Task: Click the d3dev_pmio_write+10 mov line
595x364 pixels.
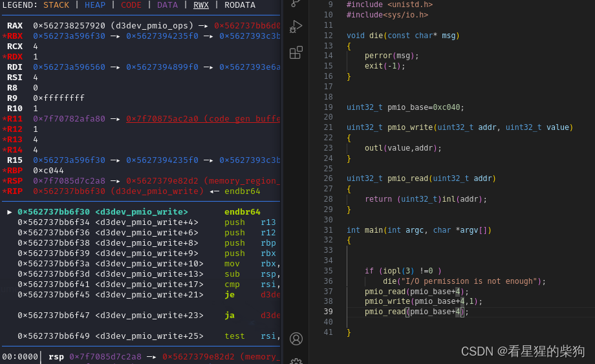Action: pyautogui.click(x=149, y=264)
